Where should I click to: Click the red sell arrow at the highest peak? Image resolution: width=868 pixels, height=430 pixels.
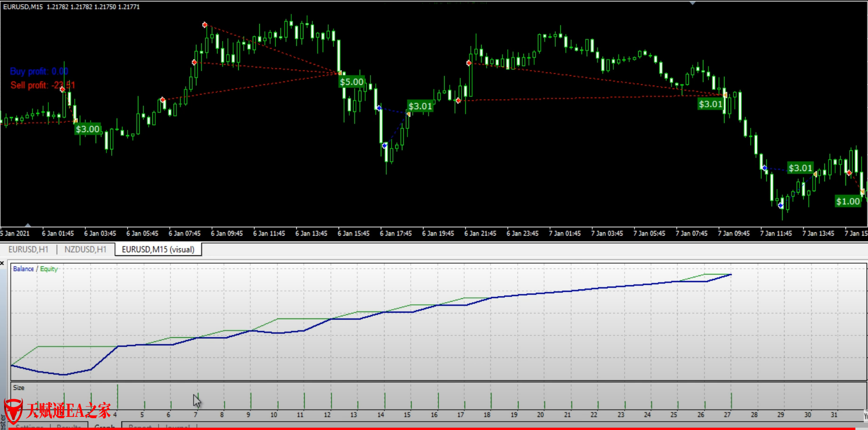[205, 24]
